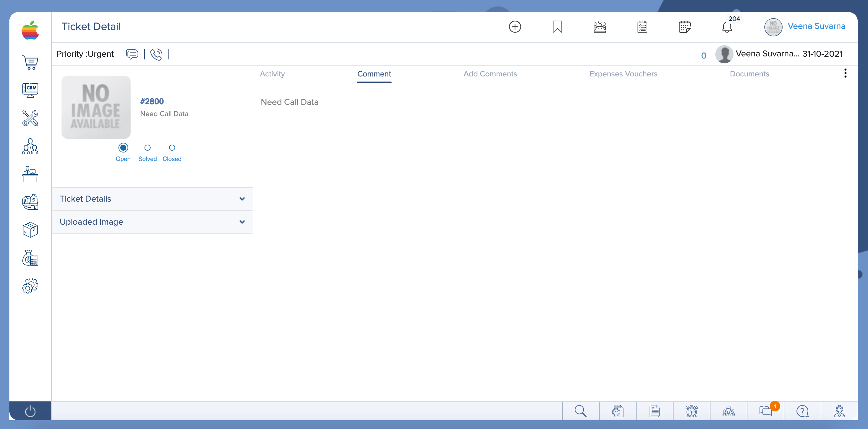868x429 pixels.
Task: Open the settings gear in sidebar
Action: (30, 286)
